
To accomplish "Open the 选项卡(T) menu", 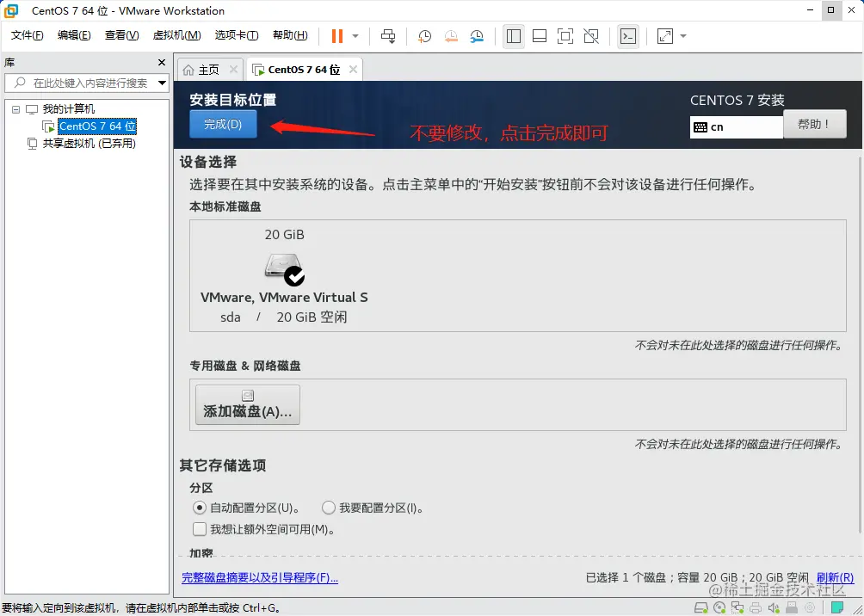I will tap(237, 35).
